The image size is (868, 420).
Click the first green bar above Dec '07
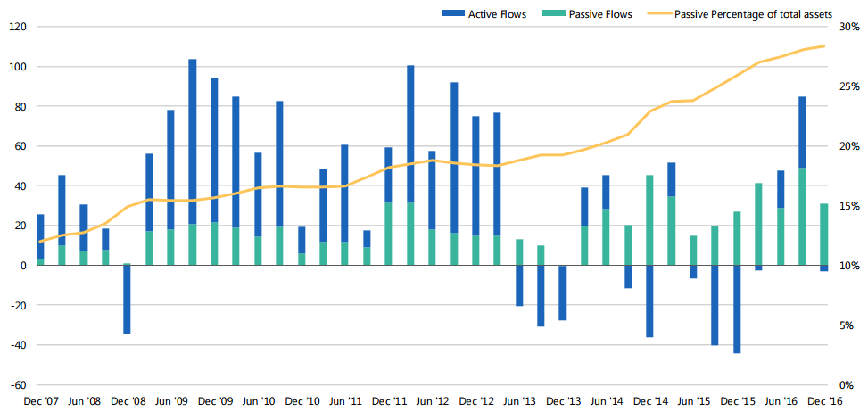tap(40, 261)
